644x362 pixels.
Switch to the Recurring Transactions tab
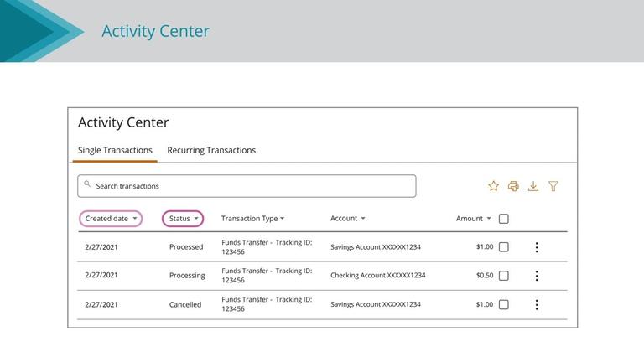211,151
